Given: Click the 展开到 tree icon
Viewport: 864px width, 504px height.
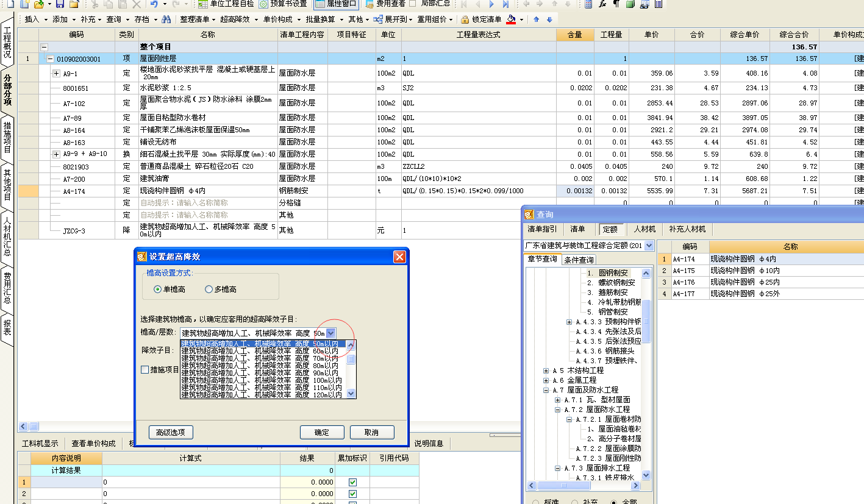Looking at the screenshot, I should pos(379,20).
